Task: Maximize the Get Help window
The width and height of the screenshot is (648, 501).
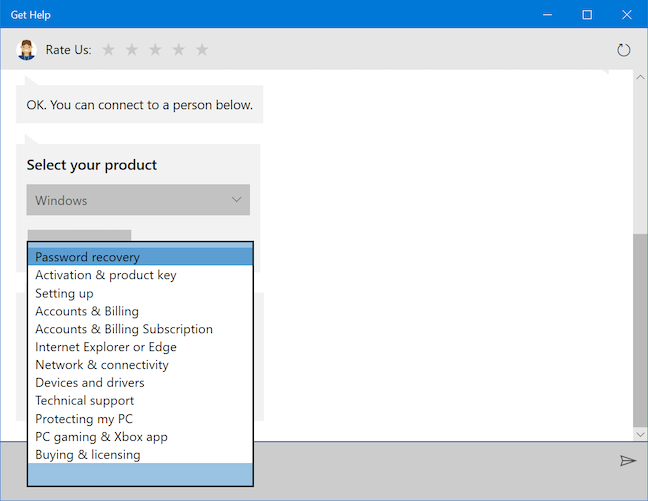Action: click(x=587, y=15)
